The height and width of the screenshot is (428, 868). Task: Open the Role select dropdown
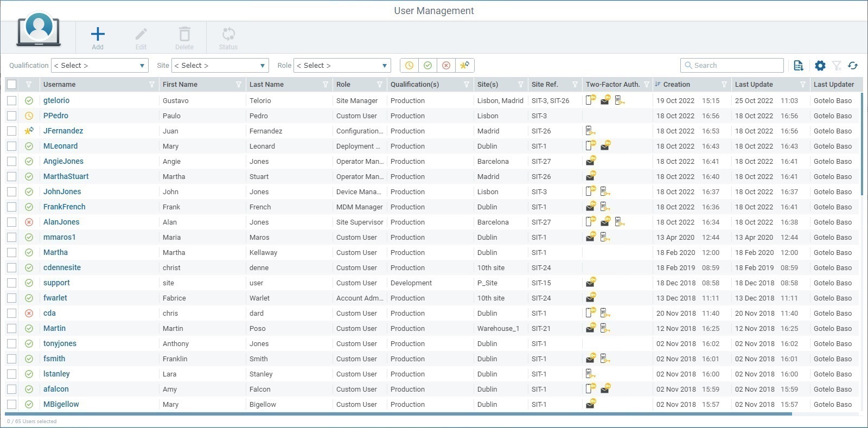(342, 65)
